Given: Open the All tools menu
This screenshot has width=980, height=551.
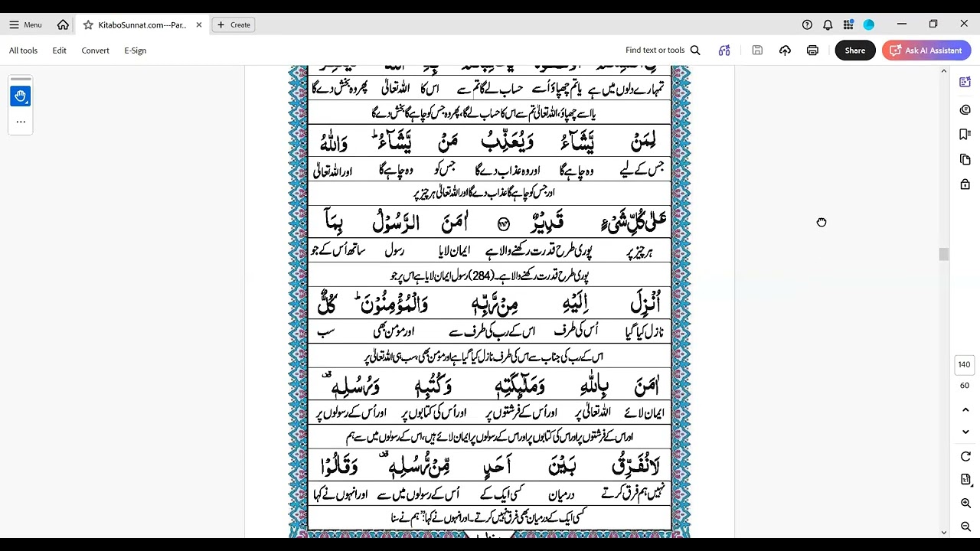Looking at the screenshot, I should 23,51.
